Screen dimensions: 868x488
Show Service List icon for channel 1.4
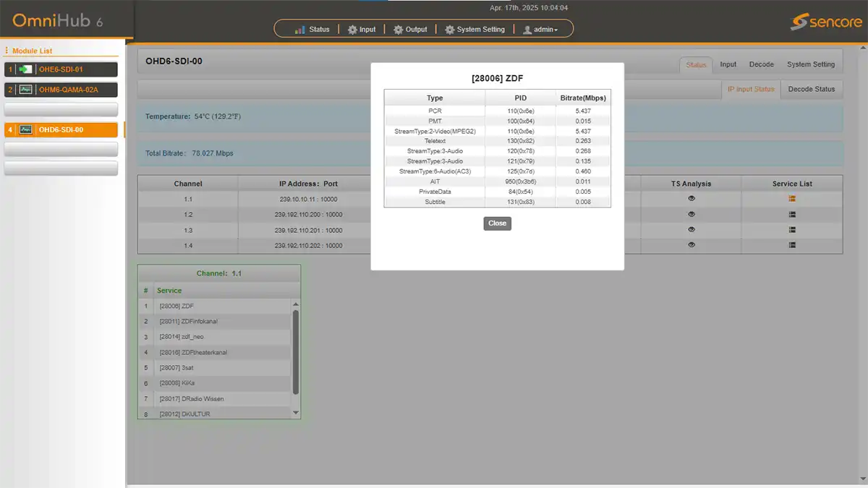point(792,245)
